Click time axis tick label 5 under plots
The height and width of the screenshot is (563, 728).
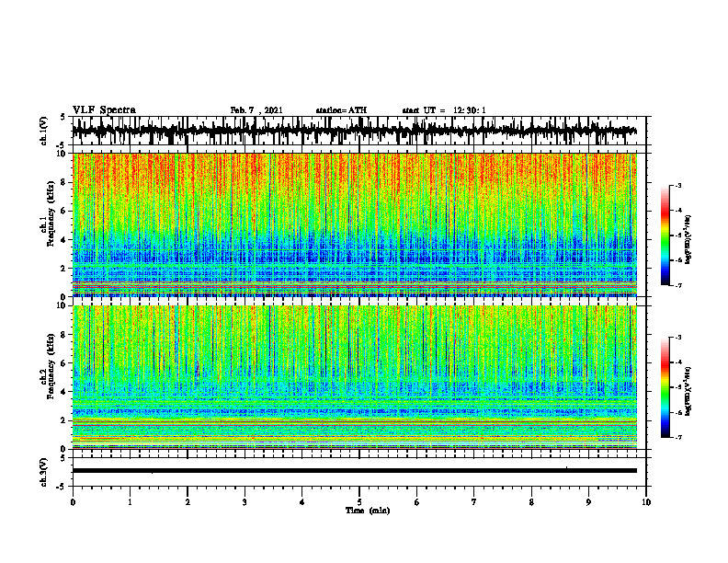click(359, 502)
